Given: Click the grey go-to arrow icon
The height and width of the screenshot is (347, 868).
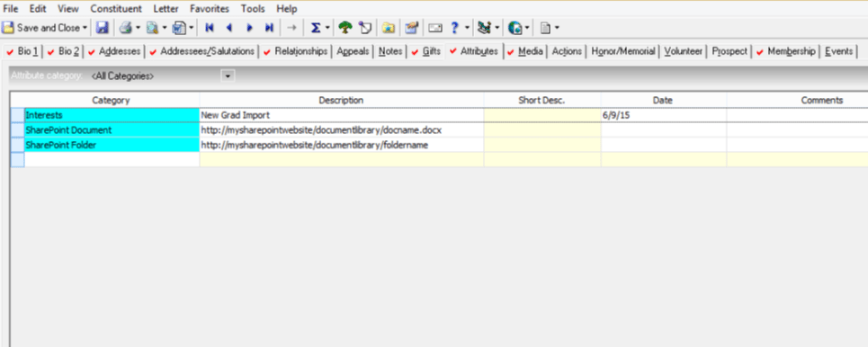Looking at the screenshot, I should [292, 28].
